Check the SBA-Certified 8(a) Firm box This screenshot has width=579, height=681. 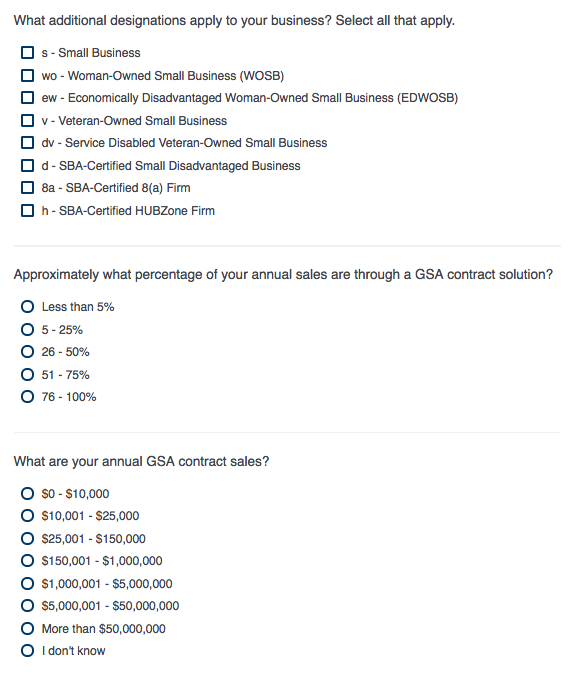tap(27, 188)
